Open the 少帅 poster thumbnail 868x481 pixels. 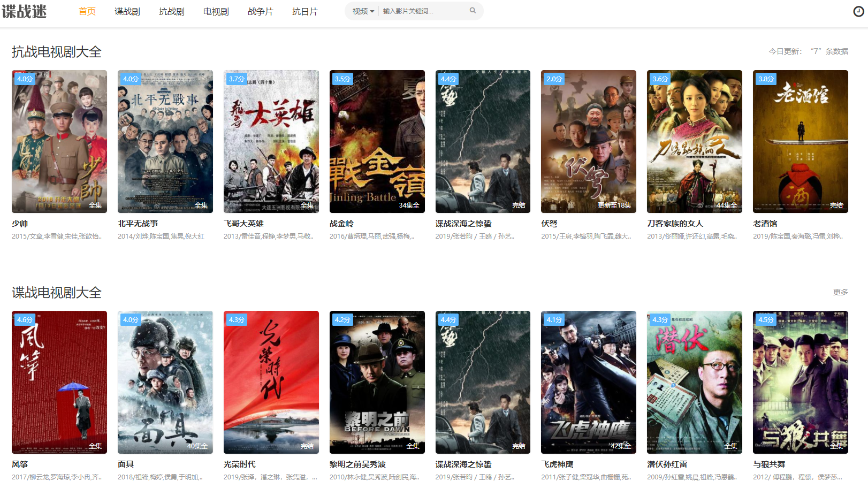pyautogui.click(x=59, y=141)
